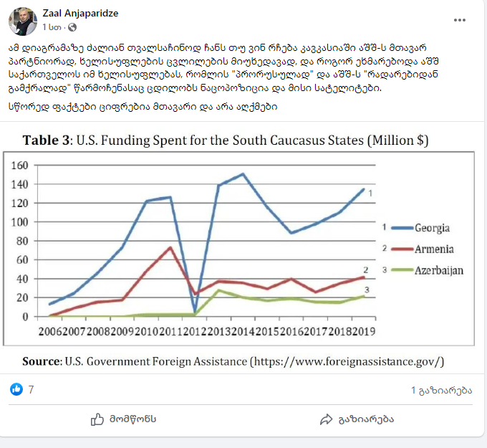Image resolution: width=487 pixels, height=448 pixels.
Task: Open the three-dots post options menu
Action: point(459,20)
